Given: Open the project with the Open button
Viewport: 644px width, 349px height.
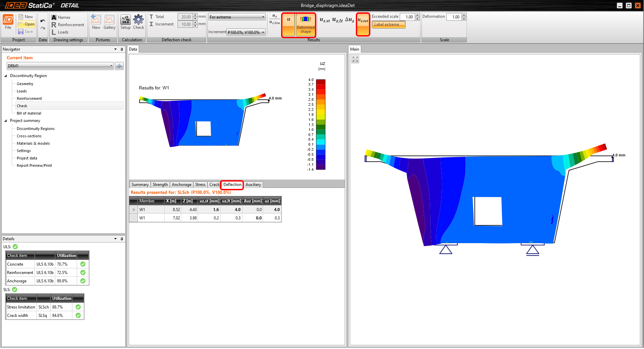Looking at the screenshot, I should [26, 24].
